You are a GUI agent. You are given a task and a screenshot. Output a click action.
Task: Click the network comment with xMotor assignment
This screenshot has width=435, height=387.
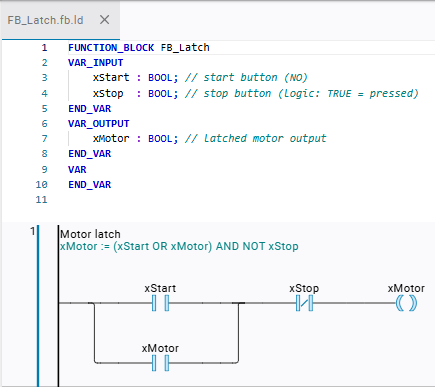click(x=179, y=247)
